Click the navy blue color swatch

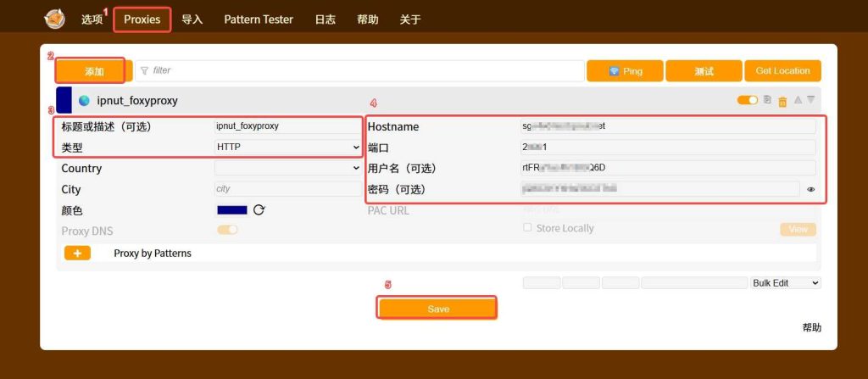pos(231,209)
